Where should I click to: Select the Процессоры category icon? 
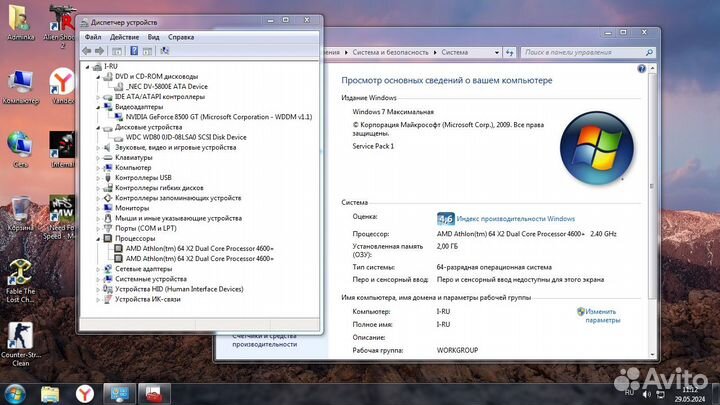point(108,238)
